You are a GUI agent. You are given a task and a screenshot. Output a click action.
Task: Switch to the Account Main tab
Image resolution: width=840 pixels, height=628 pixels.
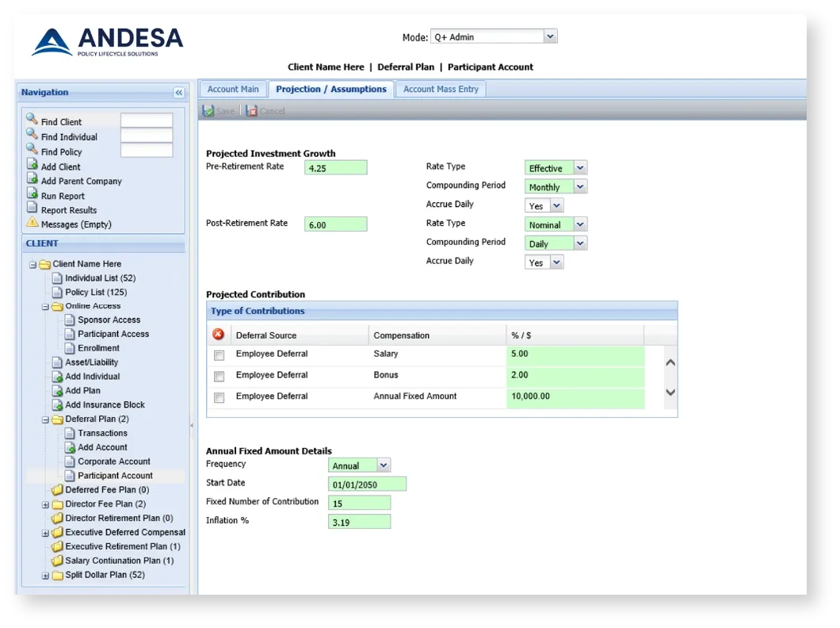233,89
